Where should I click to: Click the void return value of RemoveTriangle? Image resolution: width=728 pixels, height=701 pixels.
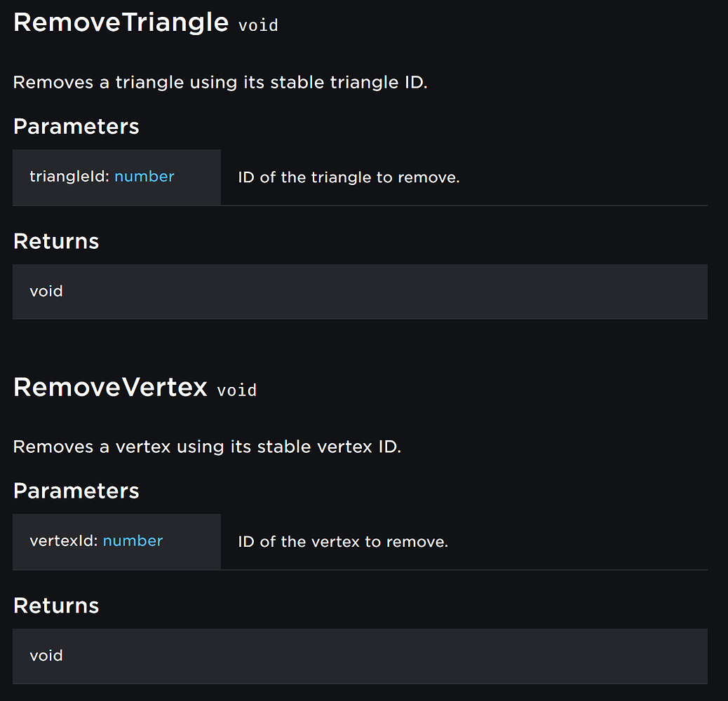point(46,292)
